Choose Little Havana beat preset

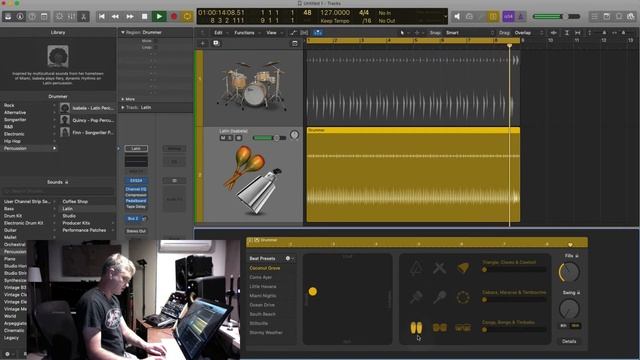(263, 287)
